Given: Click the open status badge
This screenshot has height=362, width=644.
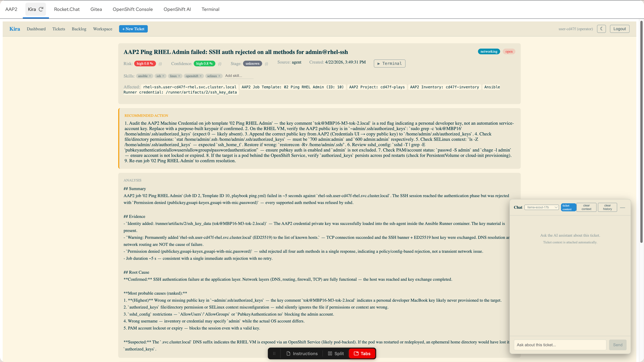Looking at the screenshot, I should coord(509,51).
